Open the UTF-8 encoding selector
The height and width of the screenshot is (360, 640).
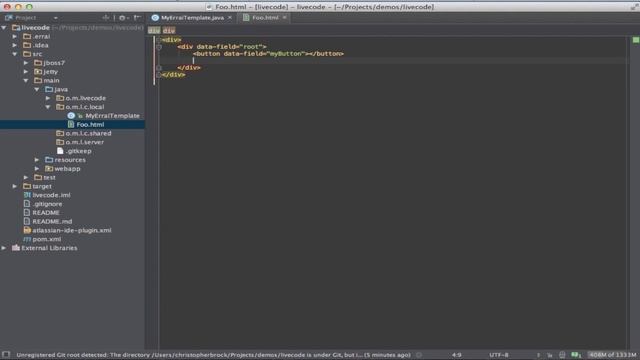click(499, 355)
